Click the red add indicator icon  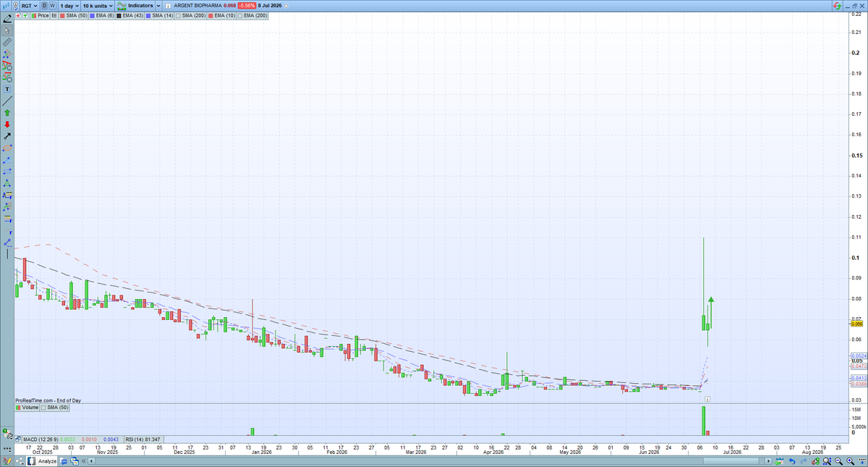17,15
